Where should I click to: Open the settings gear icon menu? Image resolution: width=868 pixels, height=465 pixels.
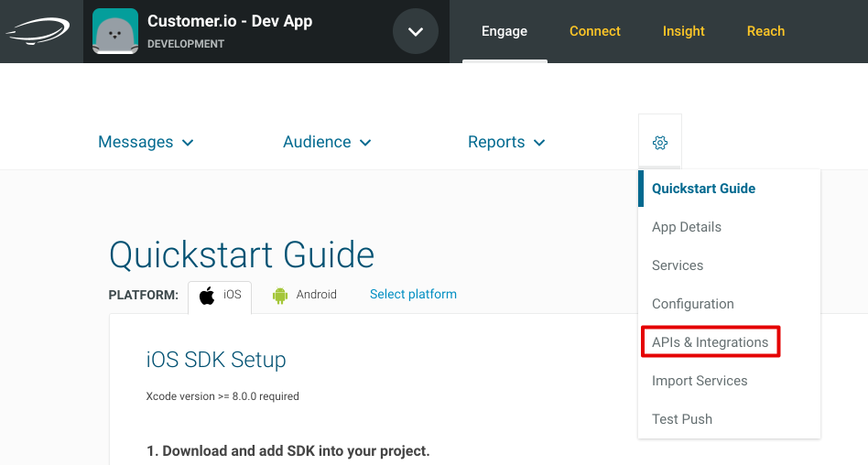point(660,143)
